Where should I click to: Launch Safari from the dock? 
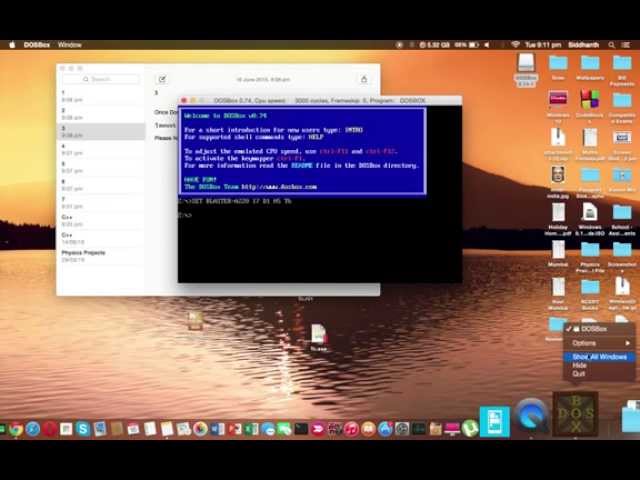33,429
